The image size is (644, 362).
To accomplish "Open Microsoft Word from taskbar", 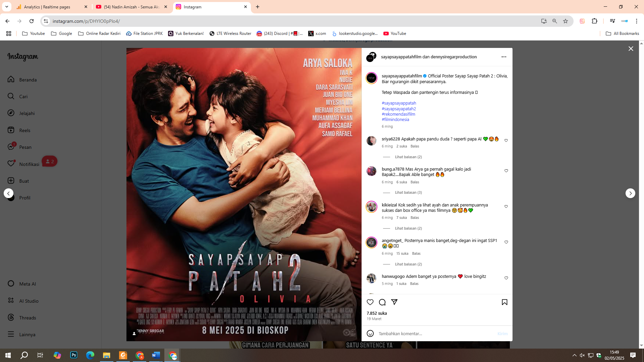I will point(156,355).
